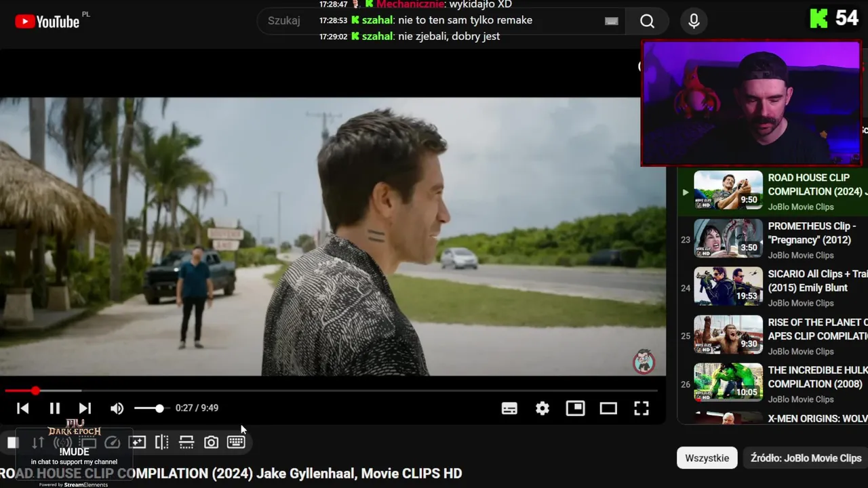Screen dimensions: 868x488
Task: Click JoBlo Movie Clips under Prometheus
Action: click(x=801, y=256)
